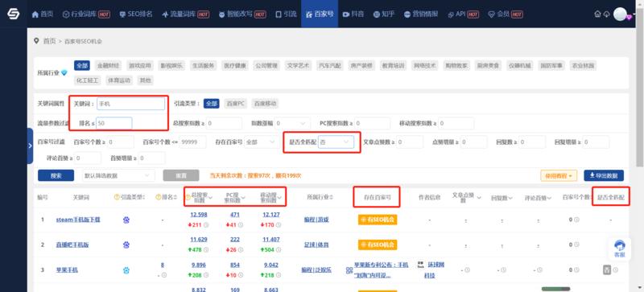This screenshot has width=644, height=292.
Task: Click the horizontal table scrollbar at the bottom
Action: coord(555,289)
